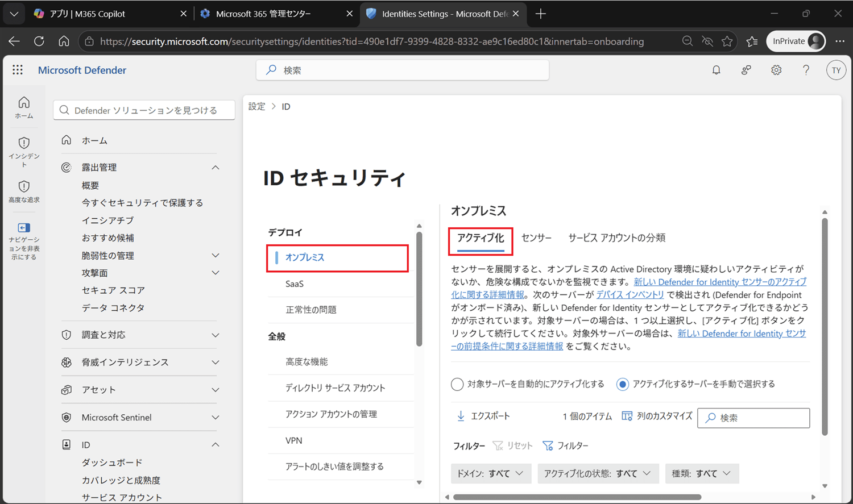
Task: Collapse the ID navigation section
Action: pos(216,444)
